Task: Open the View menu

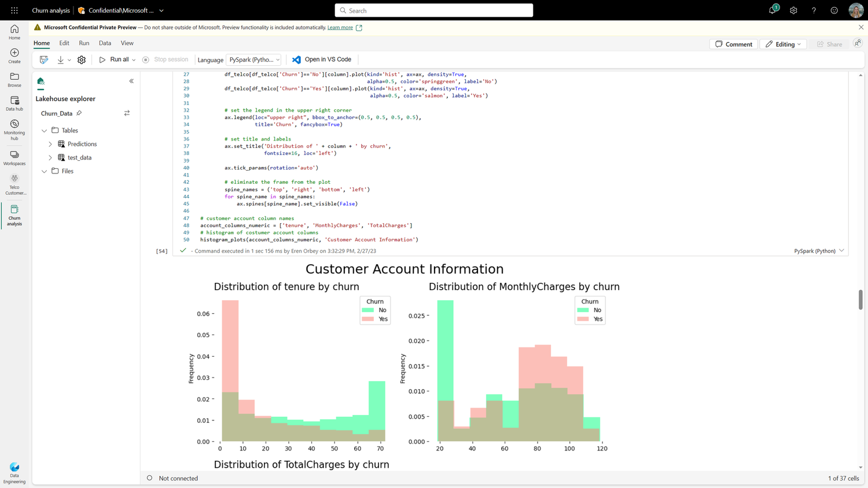Action: (127, 43)
